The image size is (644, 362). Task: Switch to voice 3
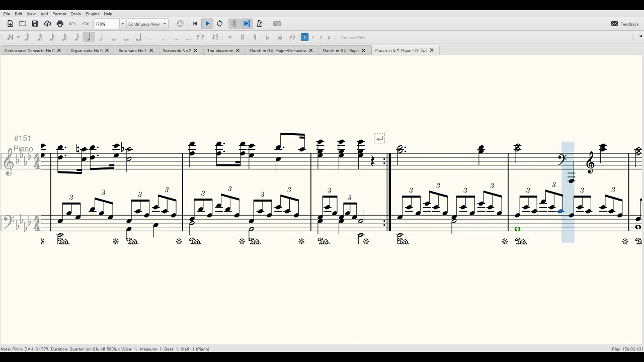tap(320, 37)
